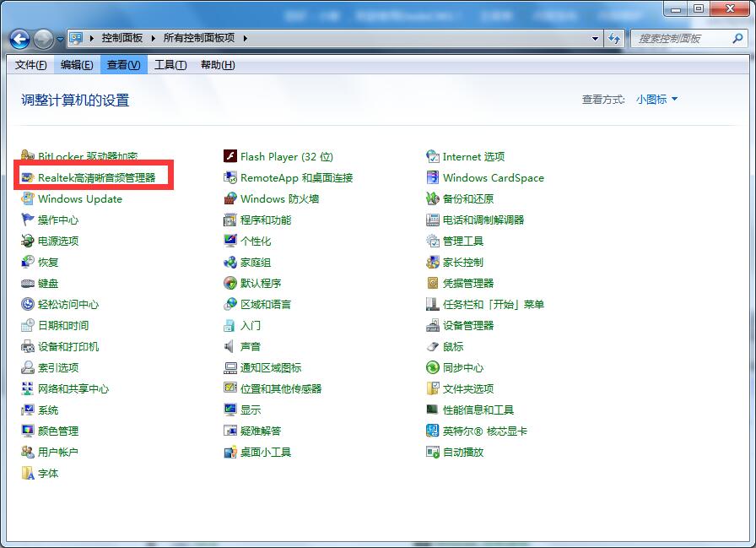The image size is (756, 548).
Task: Expand the address bar history dropdown arrow
Action: pos(595,39)
